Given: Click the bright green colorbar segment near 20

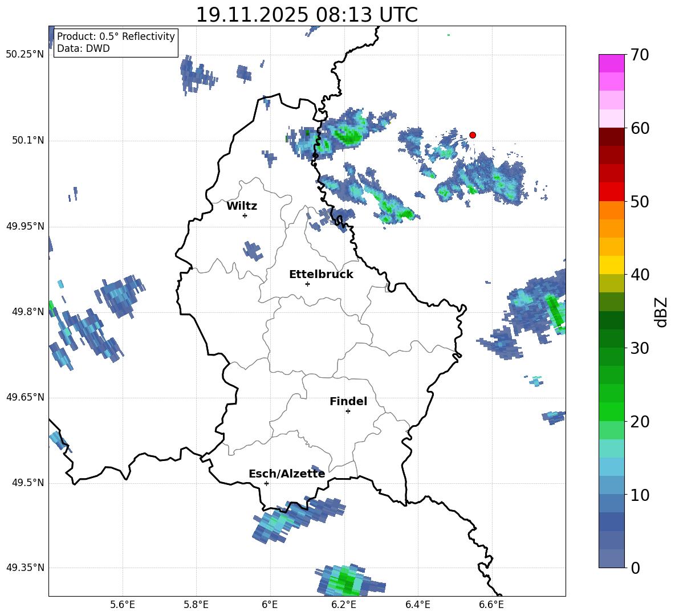Looking at the screenshot, I should point(611,411).
